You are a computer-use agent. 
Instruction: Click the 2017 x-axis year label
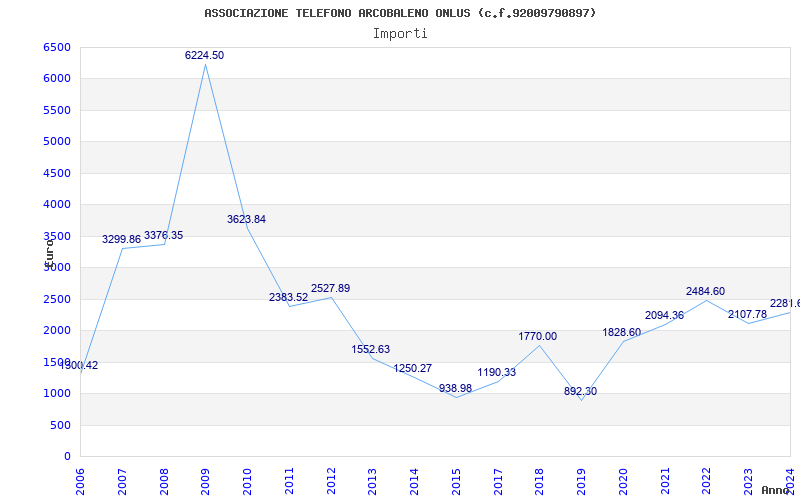click(498, 482)
